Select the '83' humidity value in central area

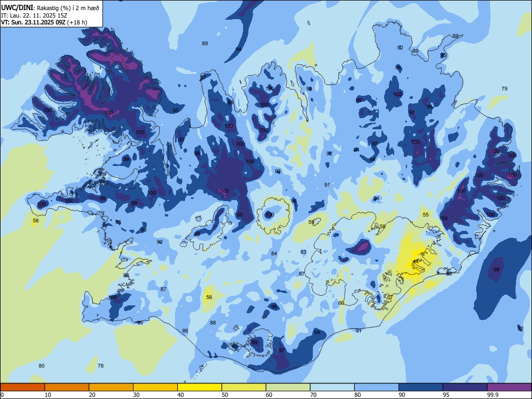tap(303, 252)
